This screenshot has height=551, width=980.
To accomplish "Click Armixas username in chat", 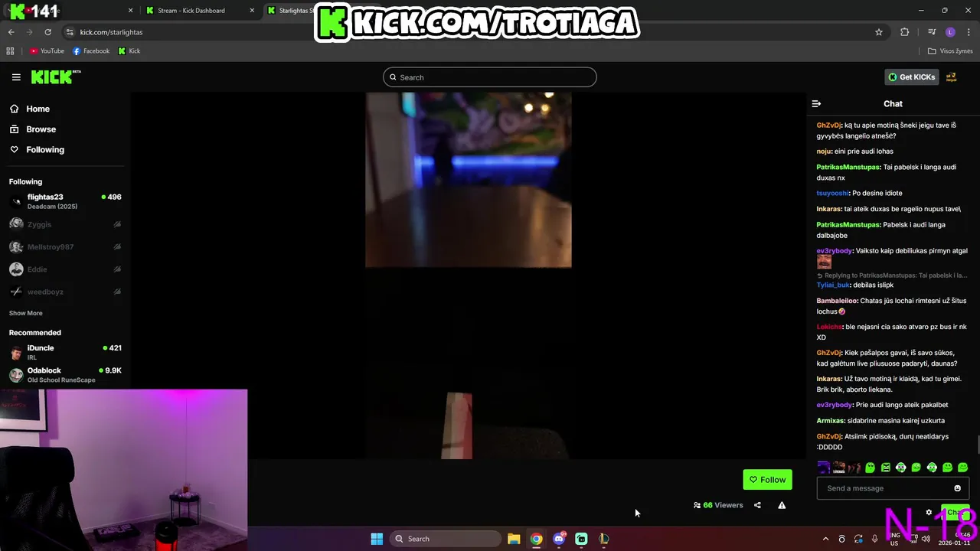I will pos(831,421).
